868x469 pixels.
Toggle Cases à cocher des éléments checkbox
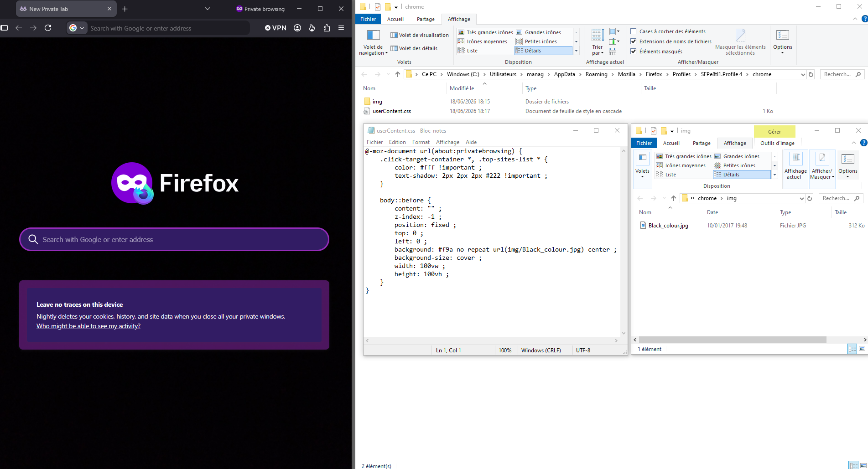pos(634,31)
